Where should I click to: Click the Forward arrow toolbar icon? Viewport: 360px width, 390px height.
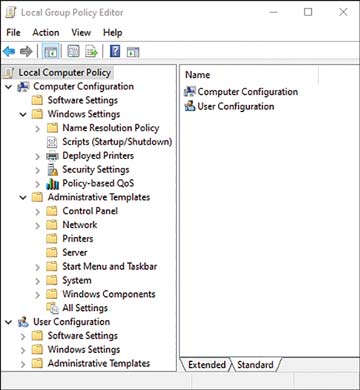coord(26,52)
